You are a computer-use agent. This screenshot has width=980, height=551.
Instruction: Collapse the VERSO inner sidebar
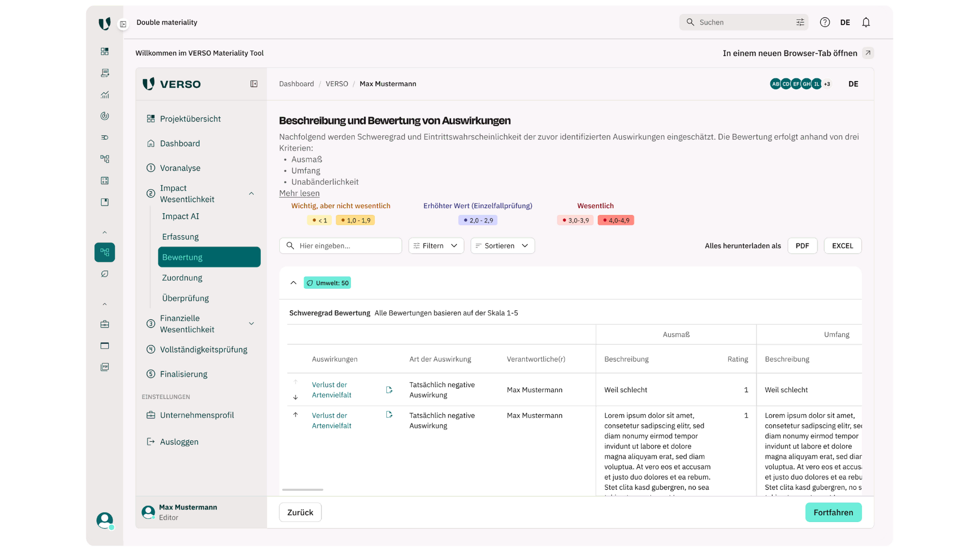254,84
